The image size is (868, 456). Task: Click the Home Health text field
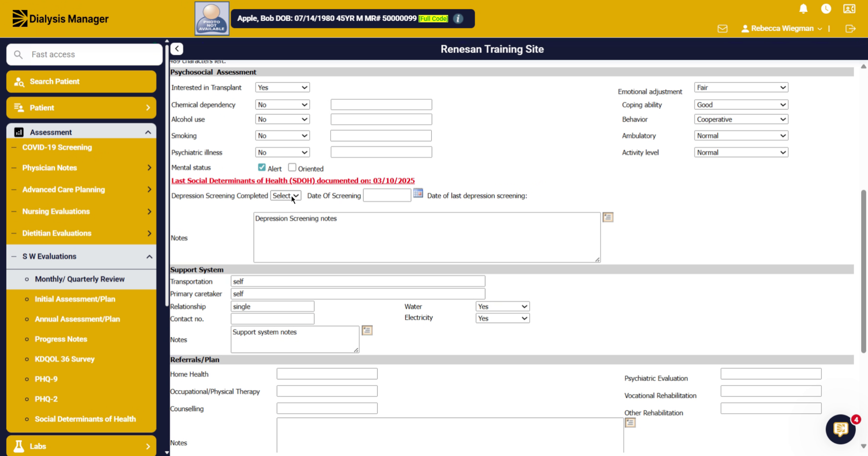327,374
